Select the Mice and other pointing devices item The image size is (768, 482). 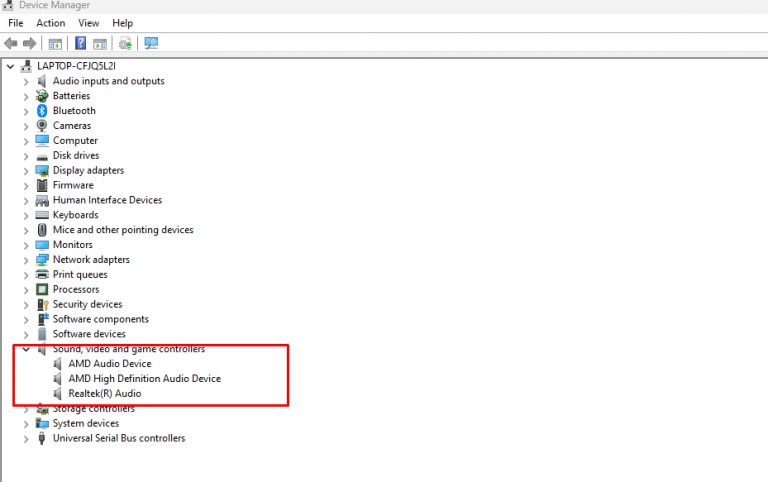(x=123, y=230)
